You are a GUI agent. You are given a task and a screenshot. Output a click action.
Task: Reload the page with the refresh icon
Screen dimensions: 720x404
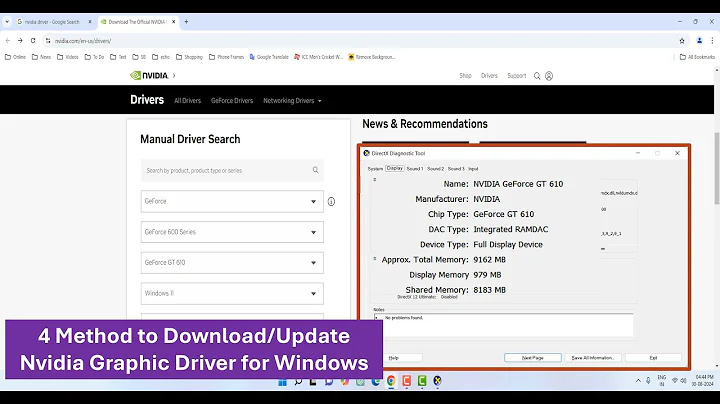(x=33, y=40)
